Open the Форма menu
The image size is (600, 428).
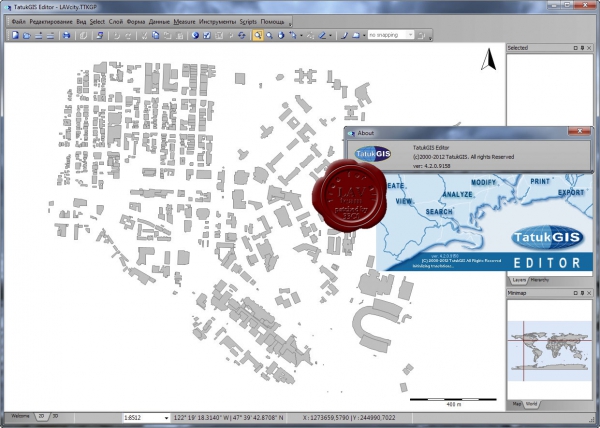136,22
